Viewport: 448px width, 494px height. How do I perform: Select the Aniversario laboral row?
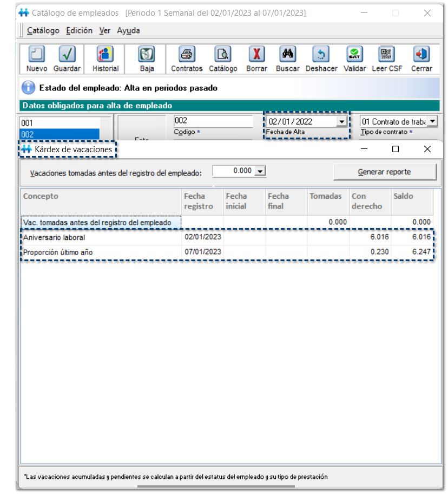[101, 237]
